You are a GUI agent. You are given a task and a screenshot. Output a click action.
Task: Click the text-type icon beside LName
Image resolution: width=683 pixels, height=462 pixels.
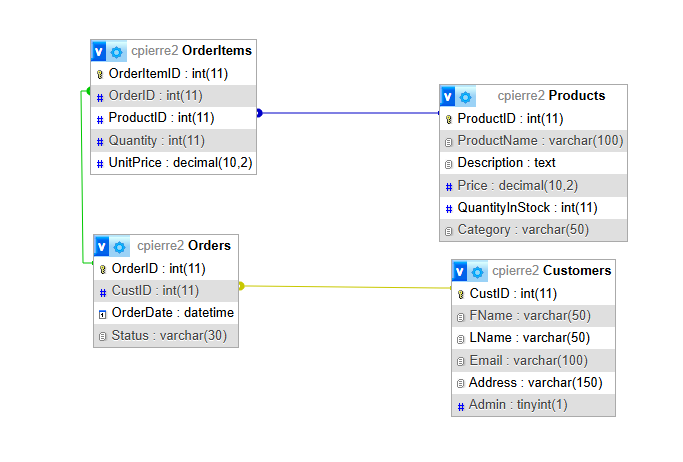(x=461, y=339)
